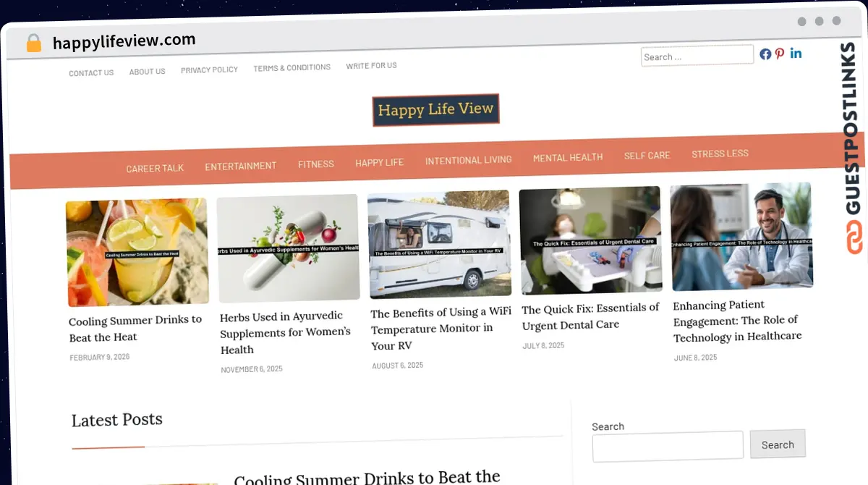Open the LinkedIn icon in the header
This screenshot has width=868, height=485.
[796, 53]
